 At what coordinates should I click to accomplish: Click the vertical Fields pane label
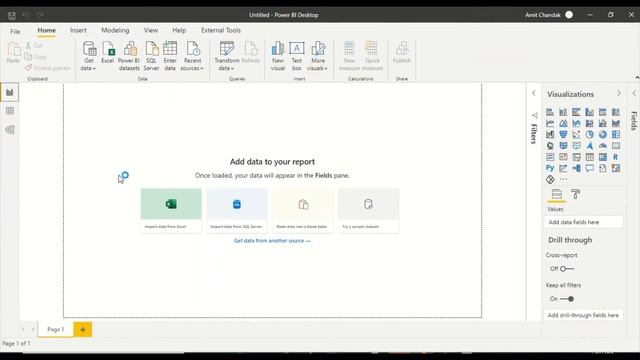click(634, 121)
